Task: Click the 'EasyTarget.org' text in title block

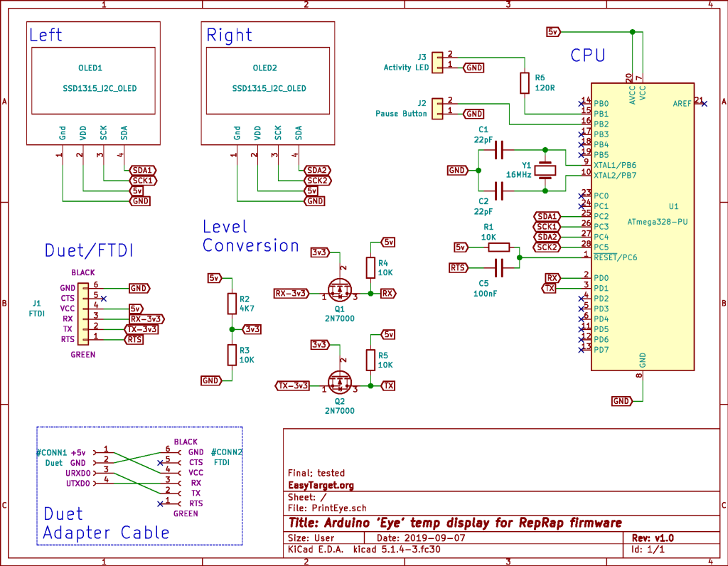Action: [321, 485]
